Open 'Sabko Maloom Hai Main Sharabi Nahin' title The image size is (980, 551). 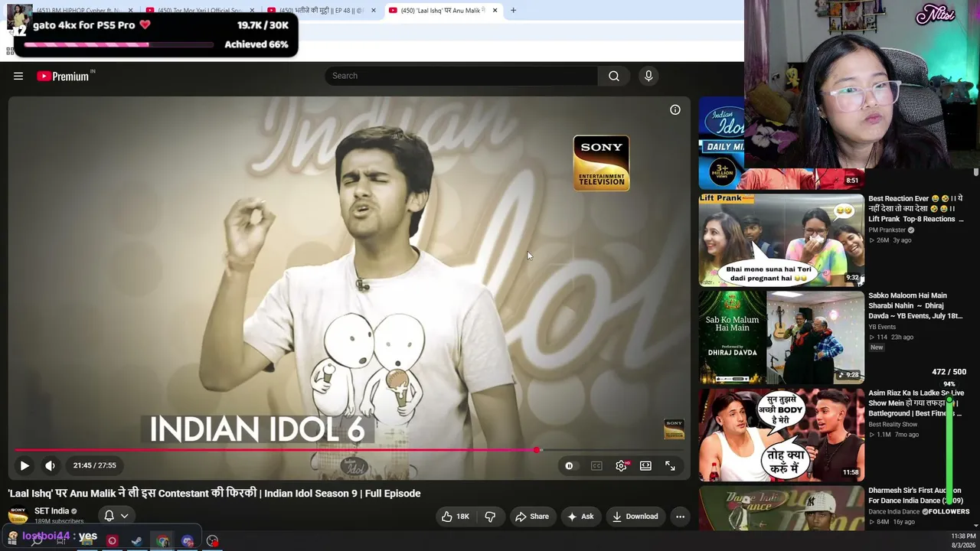pyautogui.click(x=916, y=305)
